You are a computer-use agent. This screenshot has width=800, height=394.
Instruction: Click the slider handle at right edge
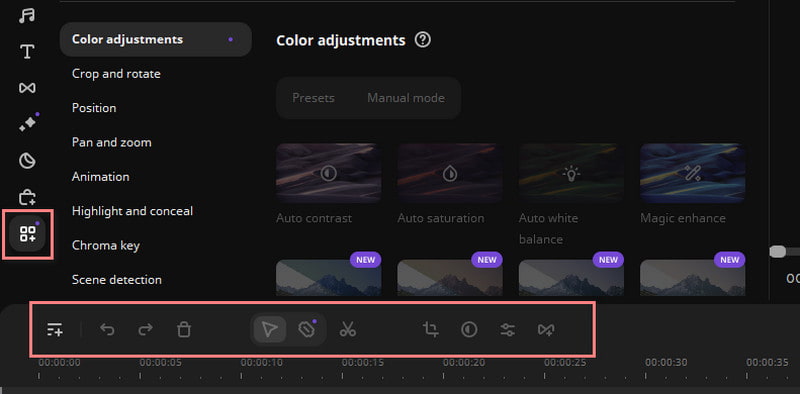tap(778, 251)
